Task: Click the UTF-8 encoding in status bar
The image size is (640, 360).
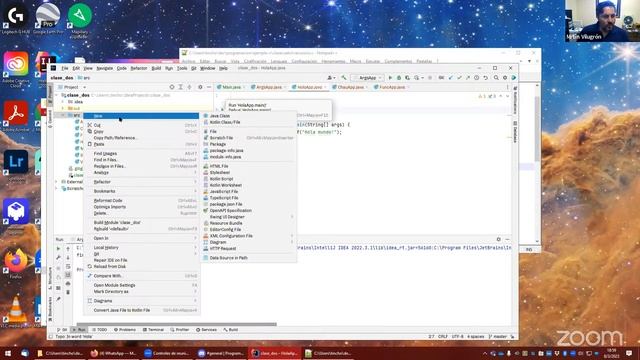Action: (457, 337)
